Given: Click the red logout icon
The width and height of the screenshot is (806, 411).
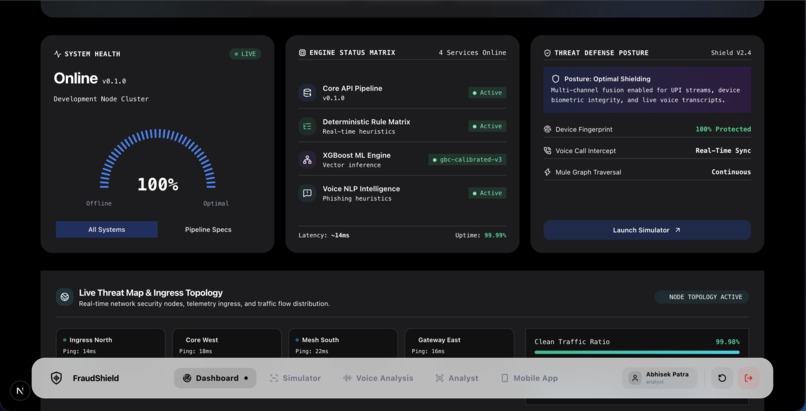Looking at the screenshot, I should tap(748, 378).
